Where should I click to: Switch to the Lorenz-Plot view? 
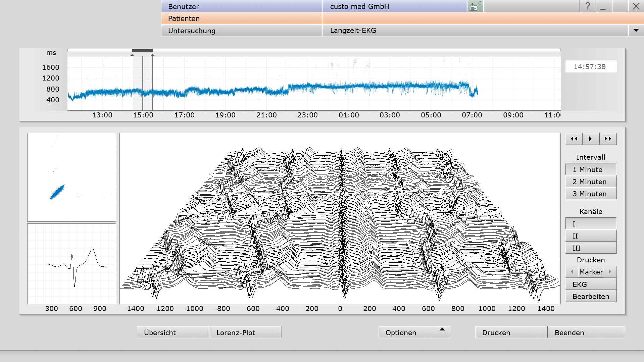[245, 332]
